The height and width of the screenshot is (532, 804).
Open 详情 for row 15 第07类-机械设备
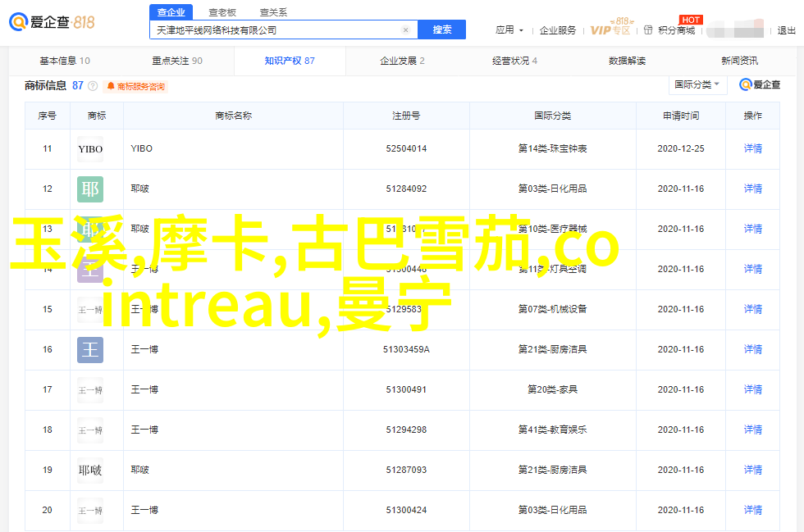point(753,309)
